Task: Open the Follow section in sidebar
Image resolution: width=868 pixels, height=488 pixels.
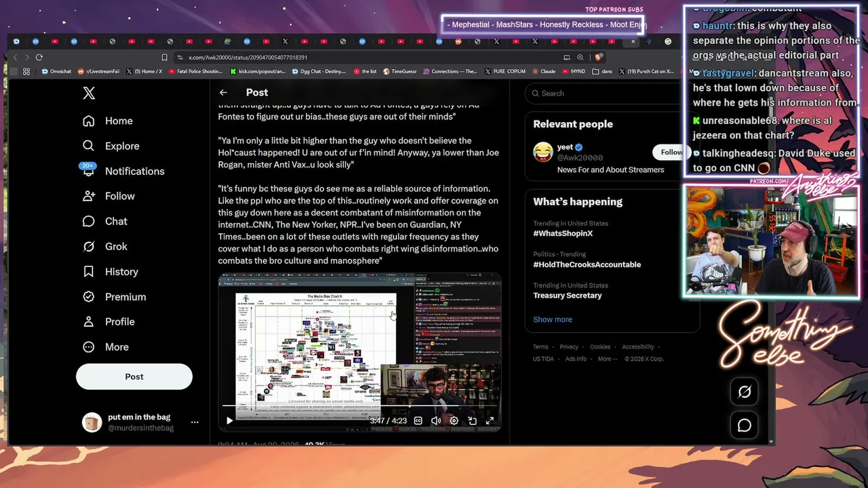Action: click(108, 196)
